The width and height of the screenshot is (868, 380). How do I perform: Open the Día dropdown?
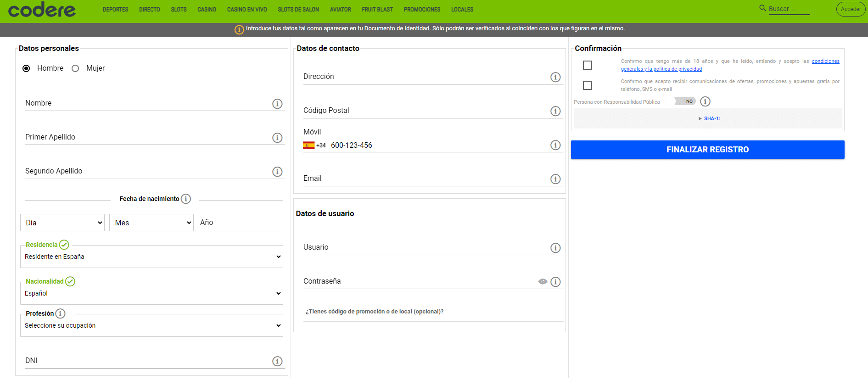coord(62,223)
